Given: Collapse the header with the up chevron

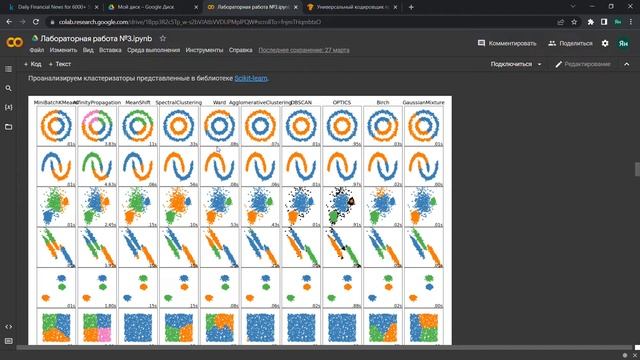Looking at the screenshot, I should coord(627,64).
